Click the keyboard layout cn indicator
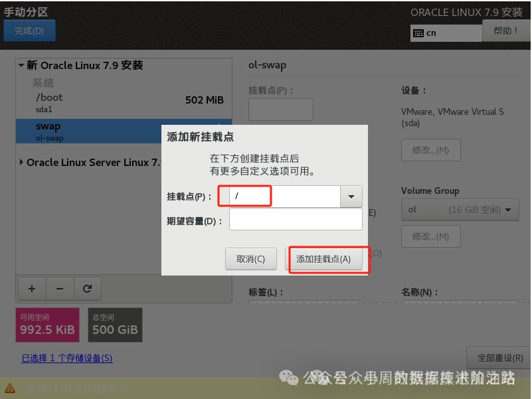 pyautogui.click(x=446, y=33)
